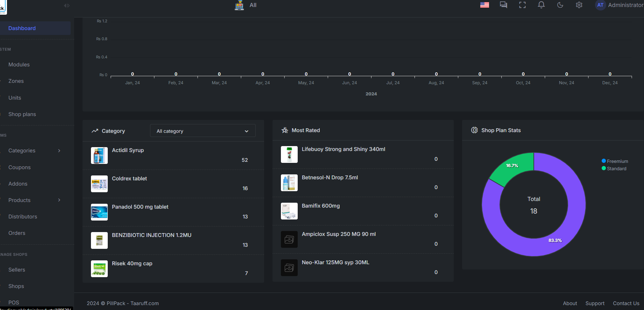
Task: Enter fullscreen mode via the top bar icon
Action: (x=522, y=5)
